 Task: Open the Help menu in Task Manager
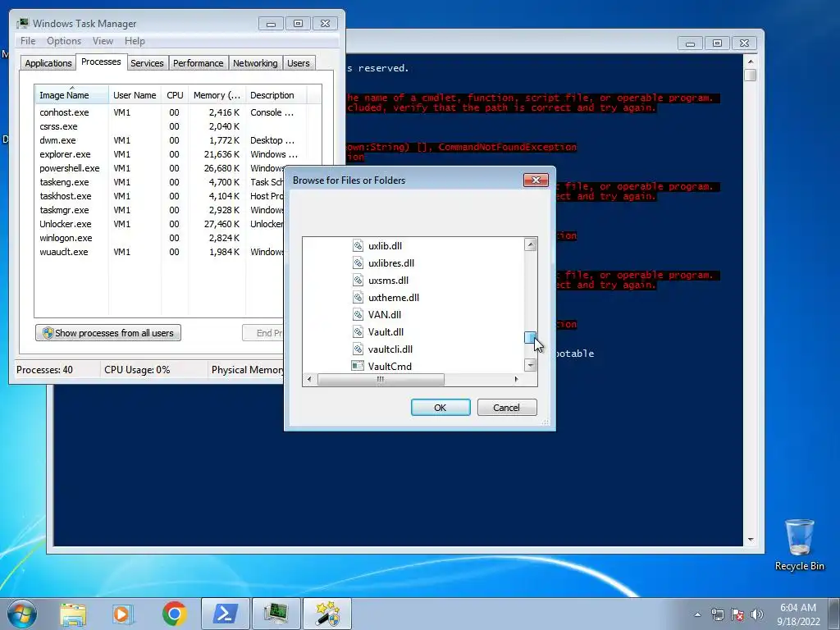[x=135, y=41]
